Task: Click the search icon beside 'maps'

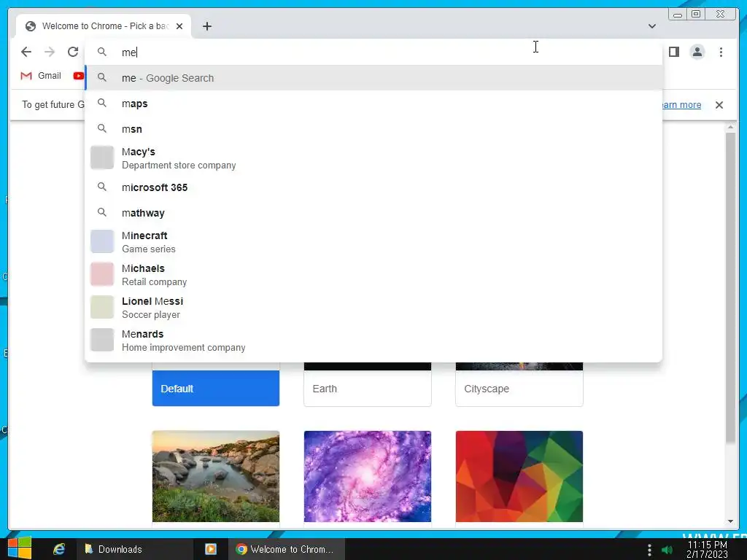Action: pos(102,103)
